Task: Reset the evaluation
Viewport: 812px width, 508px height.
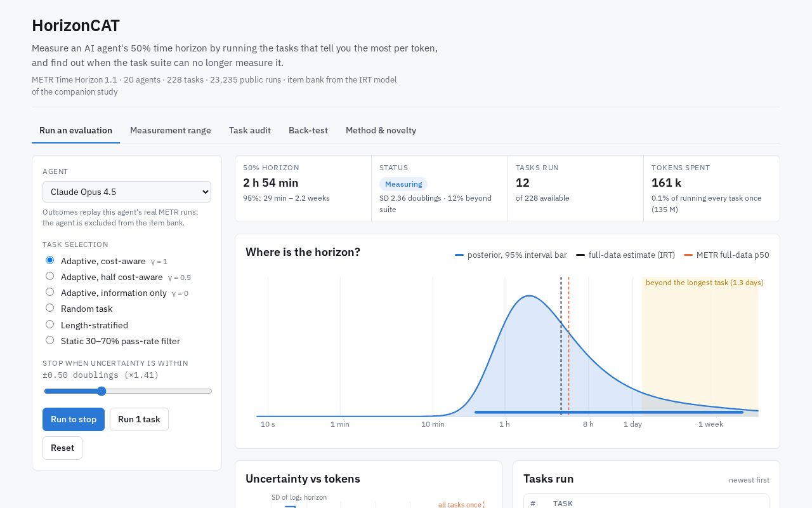Action: coord(62,448)
